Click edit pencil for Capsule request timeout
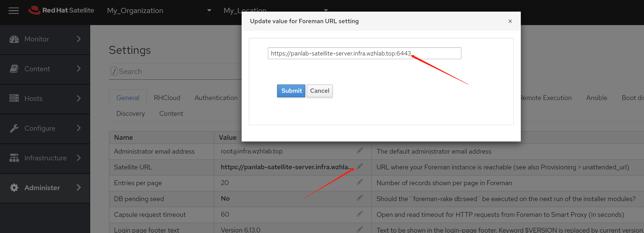This screenshot has width=644, height=233. [359, 214]
